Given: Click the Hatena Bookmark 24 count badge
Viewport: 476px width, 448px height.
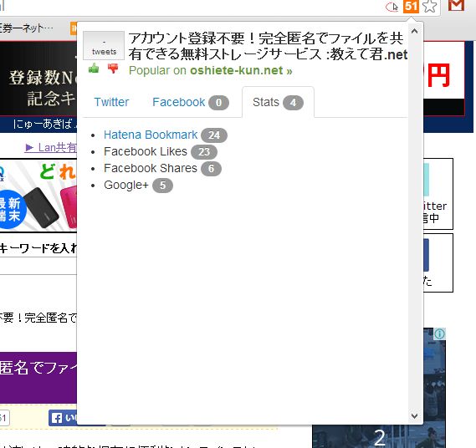Looking at the screenshot, I should [x=214, y=135].
